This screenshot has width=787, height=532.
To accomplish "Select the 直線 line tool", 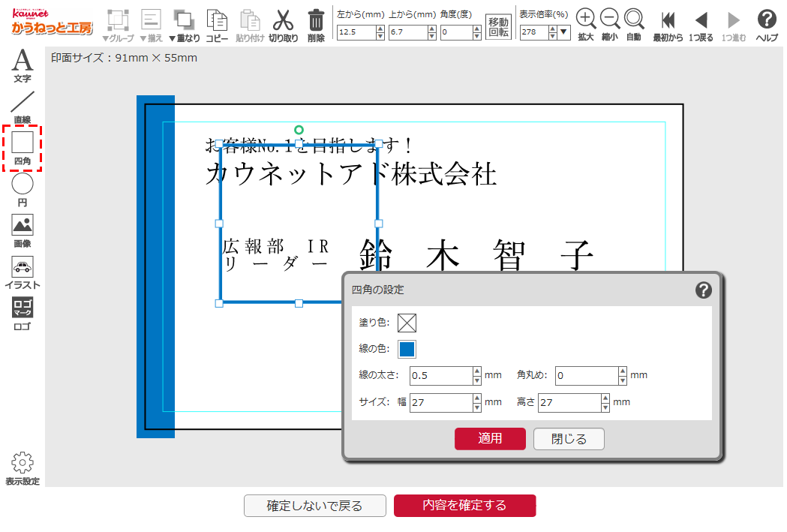I will coord(22,107).
